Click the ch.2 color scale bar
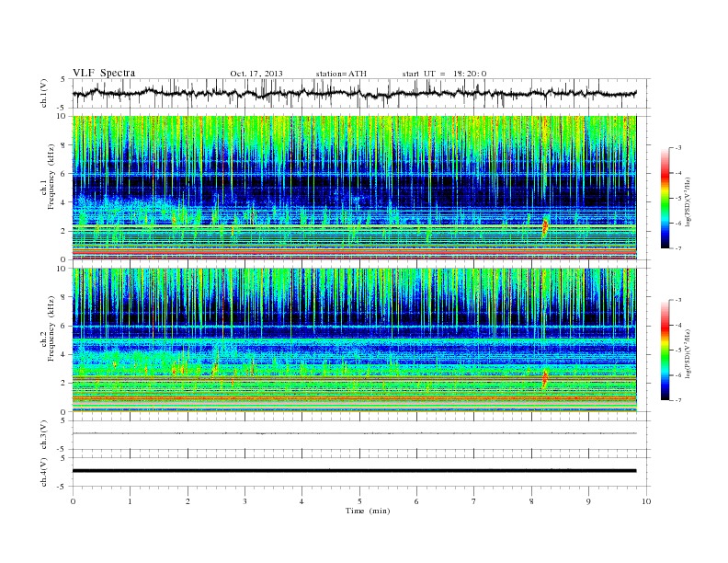The width and height of the screenshot is (728, 563). 665,350
